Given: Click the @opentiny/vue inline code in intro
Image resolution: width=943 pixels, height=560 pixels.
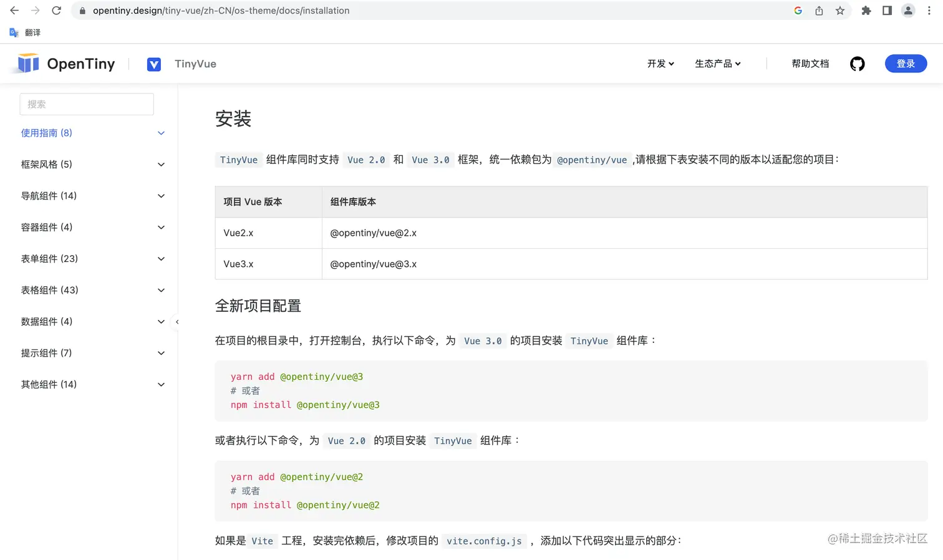Looking at the screenshot, I should point(592,160).
